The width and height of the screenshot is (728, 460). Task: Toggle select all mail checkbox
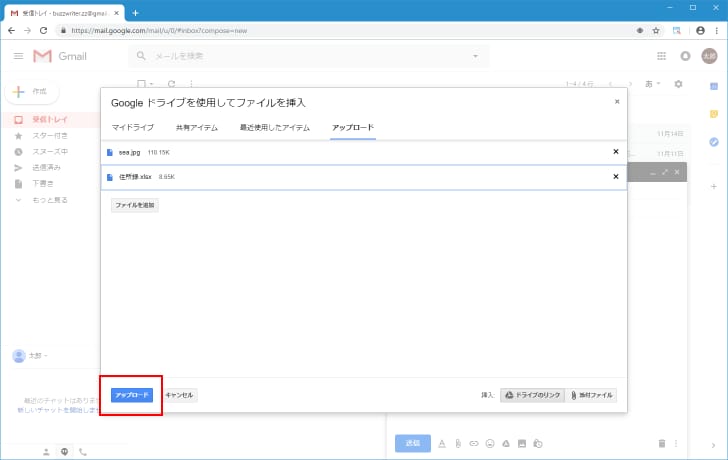tap(141, 84)
